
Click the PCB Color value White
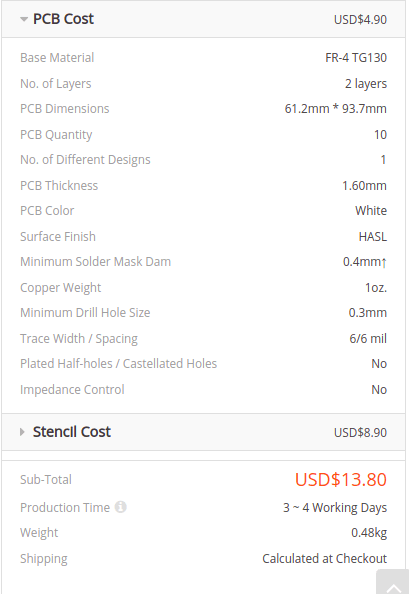[x=371, y=211]
